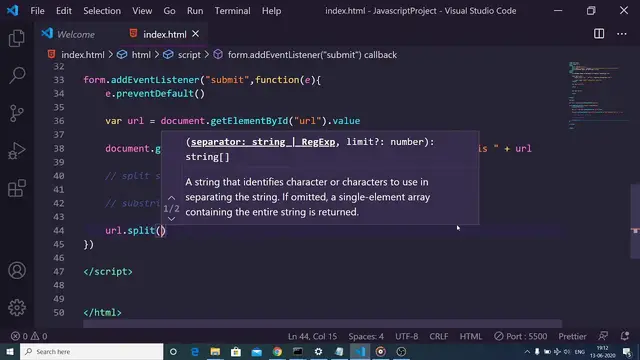640x360 pixels.
Task: Click the minimap code overview
Action: tap(598, 96)
